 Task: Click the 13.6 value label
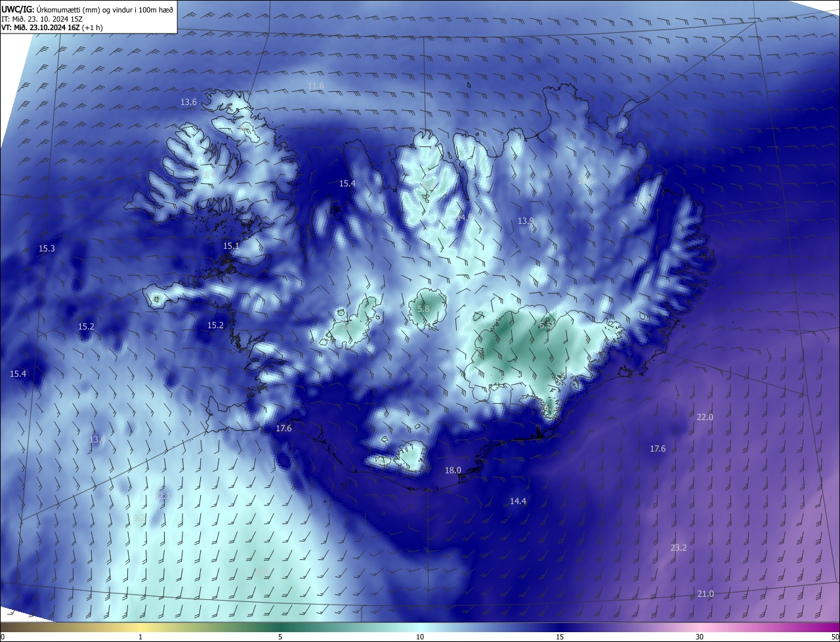click(188, 102)
